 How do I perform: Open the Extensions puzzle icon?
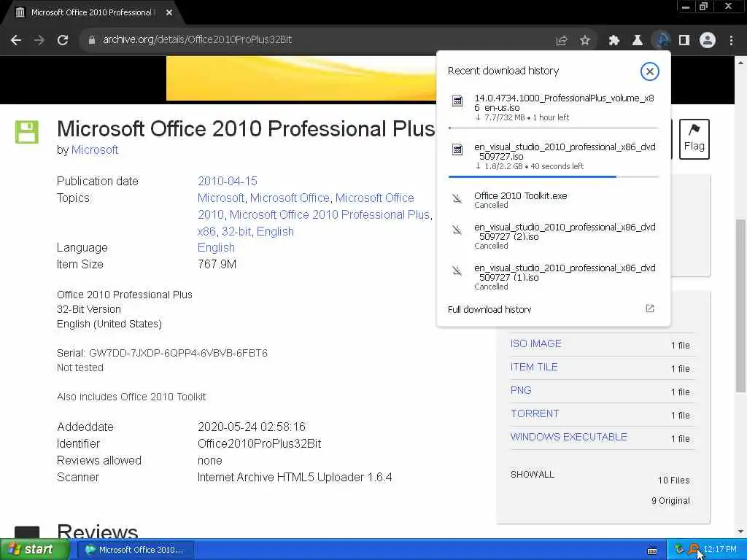tap(614, 41)
